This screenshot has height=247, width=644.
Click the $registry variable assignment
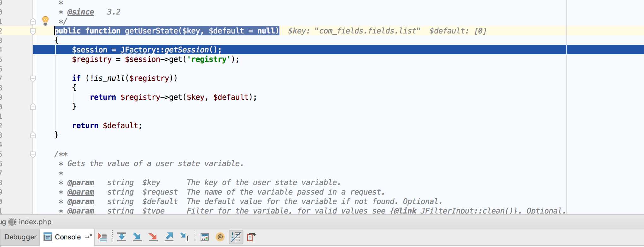pyautogui.click(x=91, y=59)
